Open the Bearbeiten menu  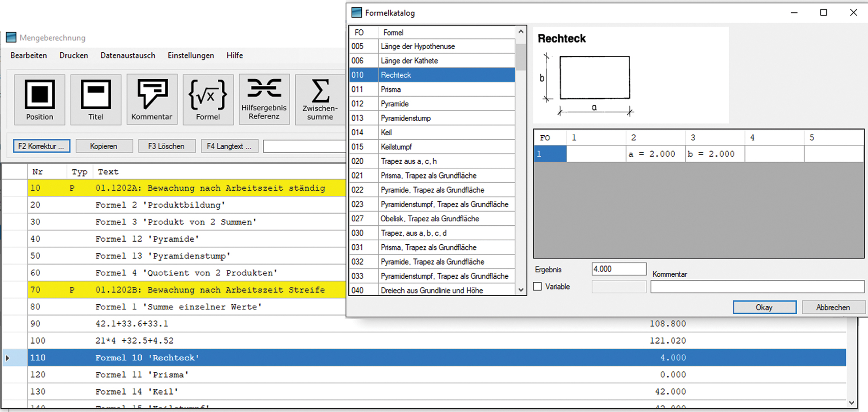[29, 55]
